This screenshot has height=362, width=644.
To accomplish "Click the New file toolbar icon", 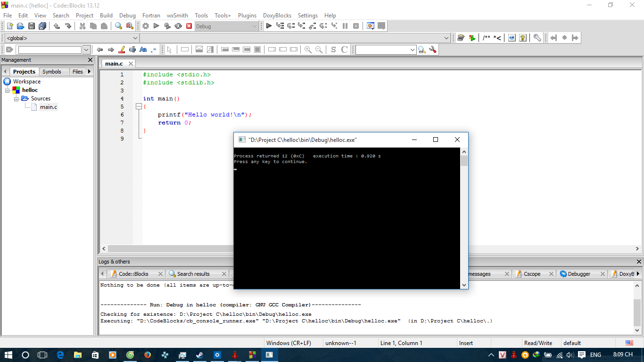I will coord(9,26).
